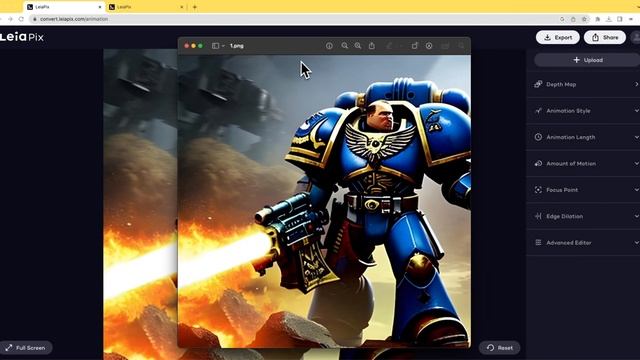The height and width of the screenshot is (360, 640).
Task: Click the Focus Point target icon
Action: pos(538,190)
